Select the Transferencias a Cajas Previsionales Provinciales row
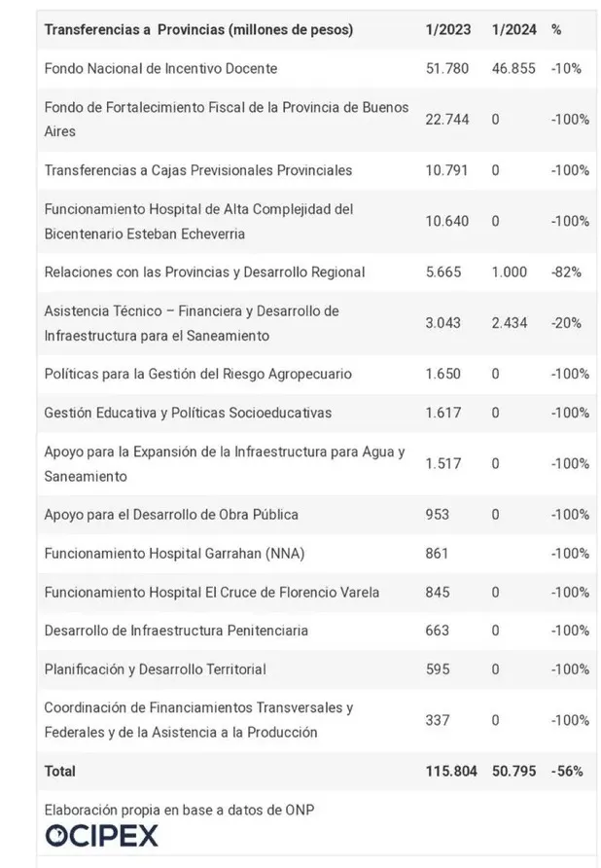This screenshot has width=601, height=868. pyautogui.click(x=197, y=170)
